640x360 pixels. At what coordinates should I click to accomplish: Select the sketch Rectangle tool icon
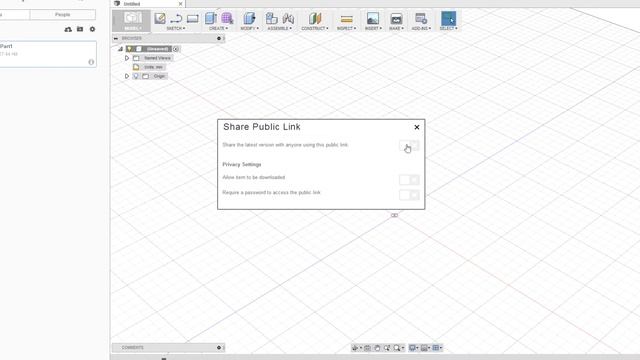point(193,18)
